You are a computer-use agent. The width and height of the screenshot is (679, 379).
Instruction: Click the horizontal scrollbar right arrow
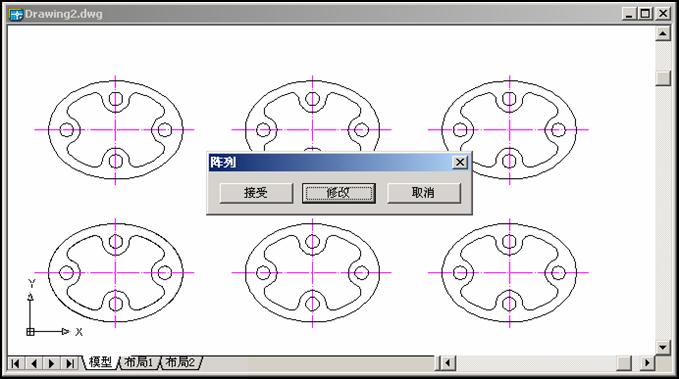(x=647, y=363)
